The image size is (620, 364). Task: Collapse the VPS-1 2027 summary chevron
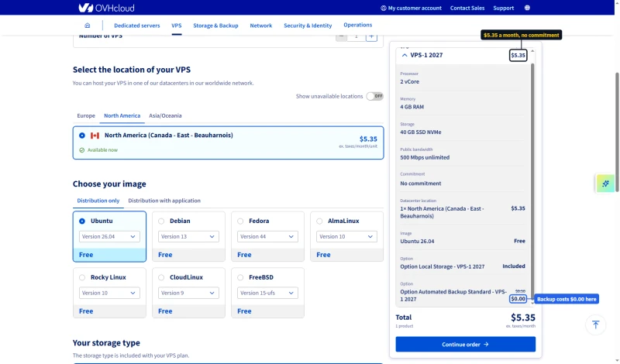click(x=405, y=55)
